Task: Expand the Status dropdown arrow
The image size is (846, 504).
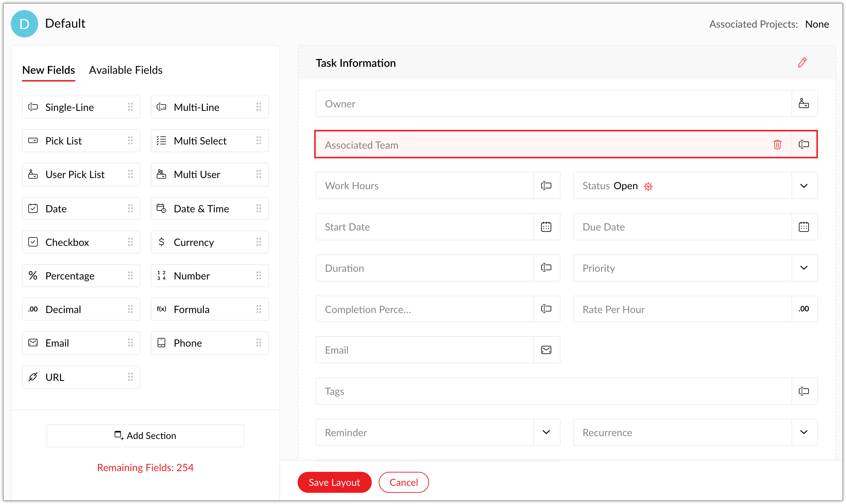Action: click(804, 186)
